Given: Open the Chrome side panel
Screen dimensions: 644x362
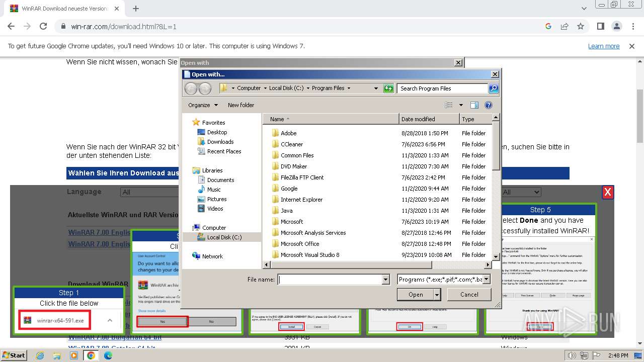Looking at the screenshot, I should click(x=601, y=27).
